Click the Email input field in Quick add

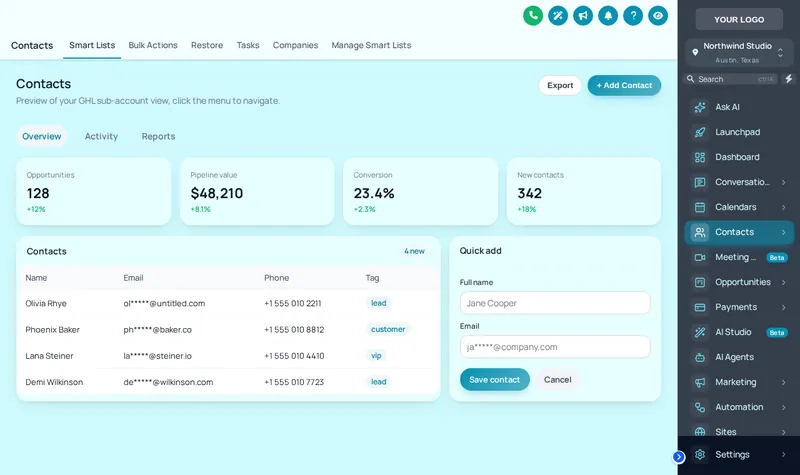pyautogui.click(x=555, y=347)
